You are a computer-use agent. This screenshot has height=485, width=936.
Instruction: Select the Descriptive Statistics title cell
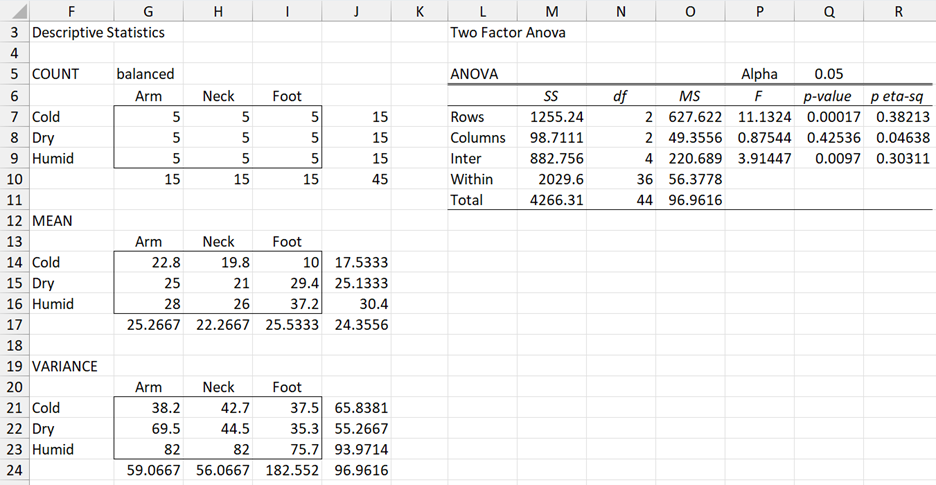point(98,32)
